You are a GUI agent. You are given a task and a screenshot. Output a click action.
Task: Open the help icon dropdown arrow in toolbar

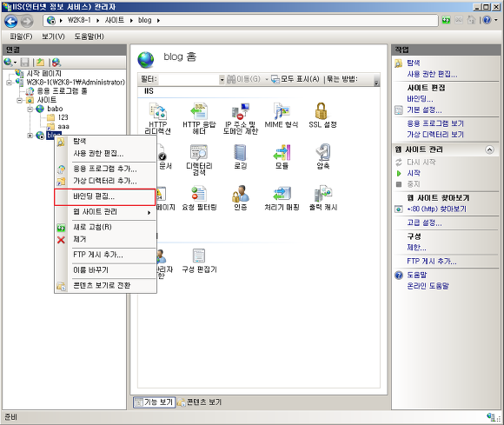(x=496, y=20)
